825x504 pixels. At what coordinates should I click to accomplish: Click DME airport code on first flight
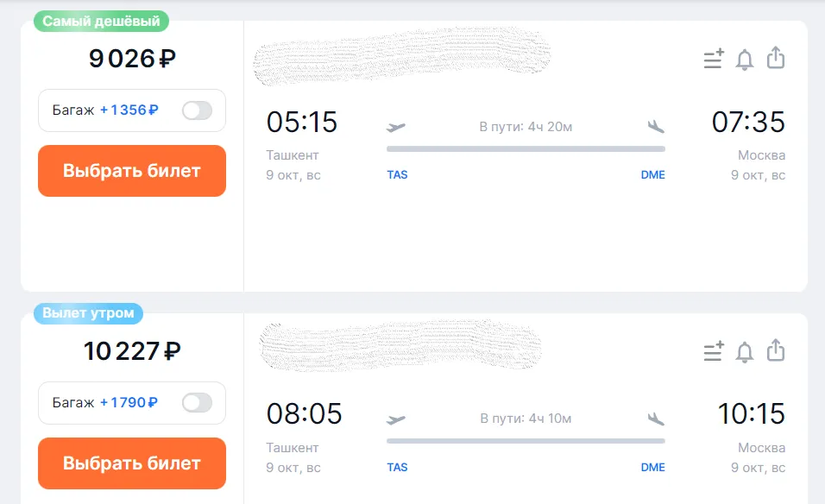[x=652, y=175]
